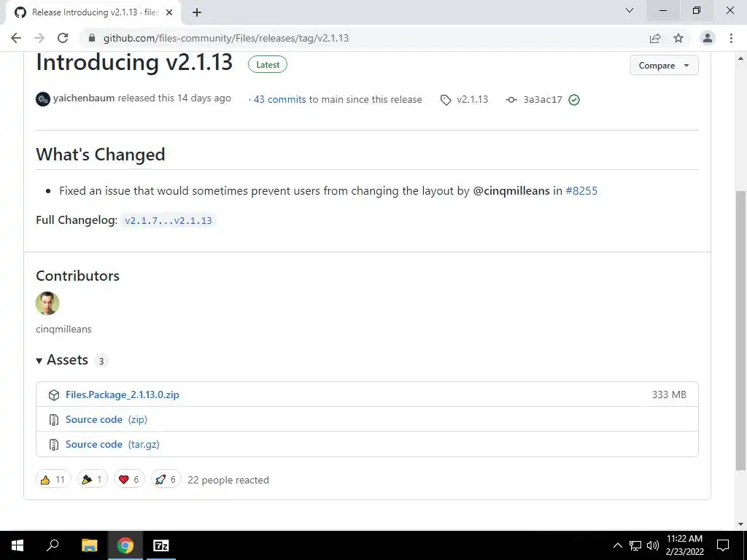Click the scrollbar down arrow

(740, 524)
